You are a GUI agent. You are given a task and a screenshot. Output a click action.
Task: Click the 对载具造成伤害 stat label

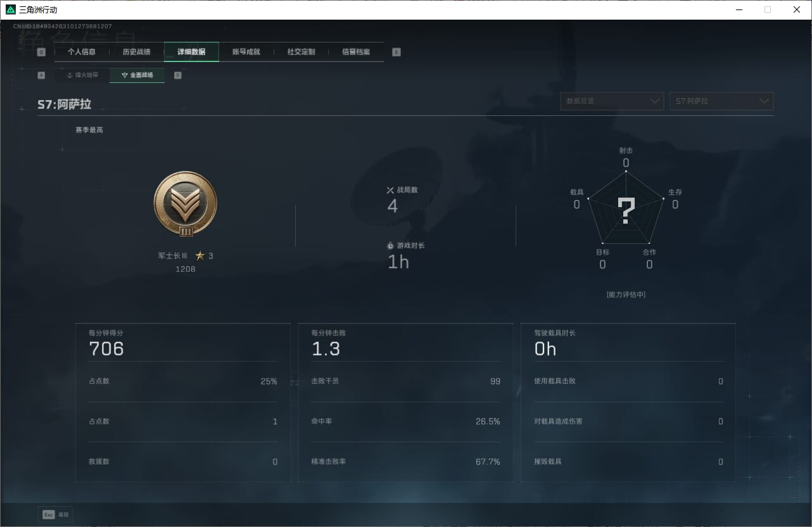point(559,422)
